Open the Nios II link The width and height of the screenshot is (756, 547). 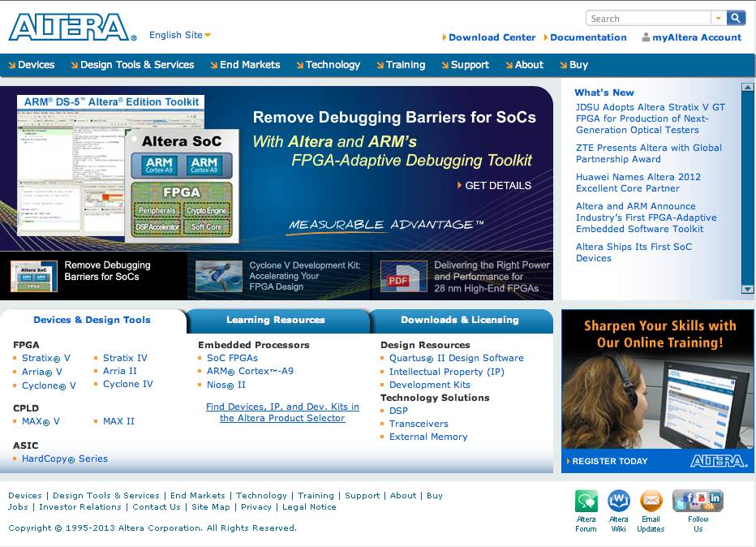[226, 385]
